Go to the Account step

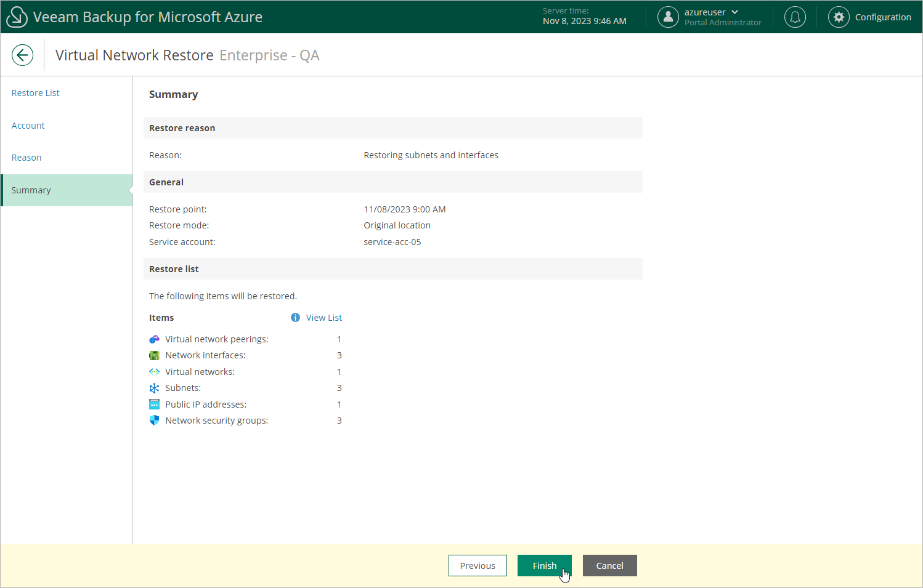(x=28, y=126)
